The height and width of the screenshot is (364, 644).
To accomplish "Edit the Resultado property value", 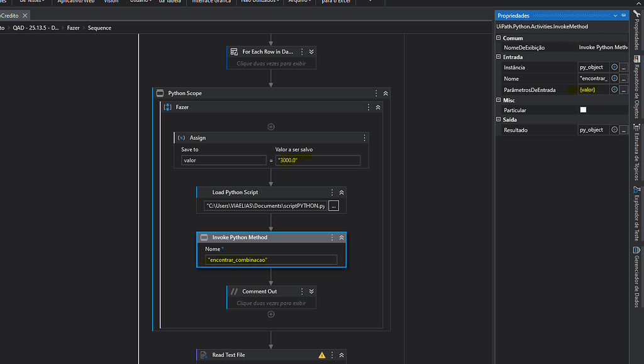I will 594,130.
